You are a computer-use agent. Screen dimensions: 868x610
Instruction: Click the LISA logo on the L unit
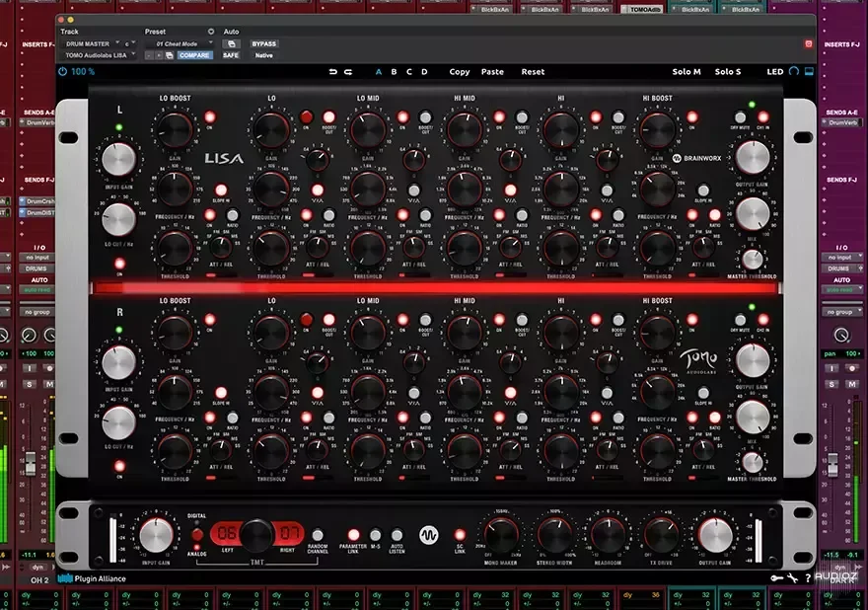(x=224, y=159)
